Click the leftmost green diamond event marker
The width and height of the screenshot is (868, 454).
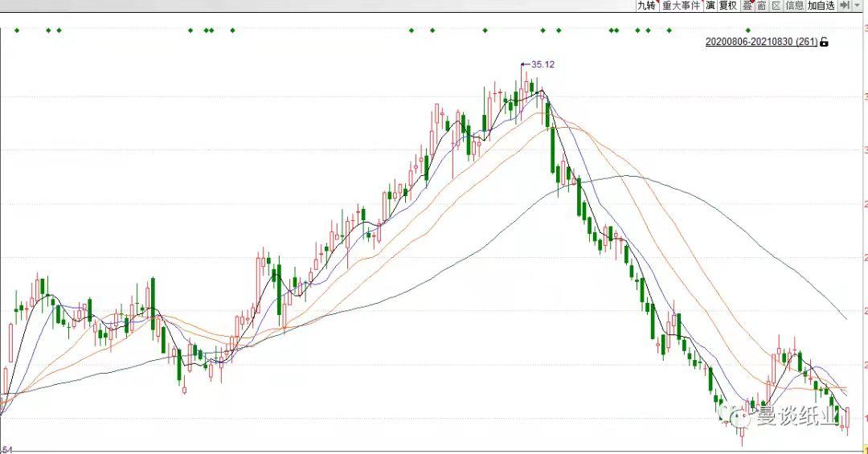coord(16,31)
